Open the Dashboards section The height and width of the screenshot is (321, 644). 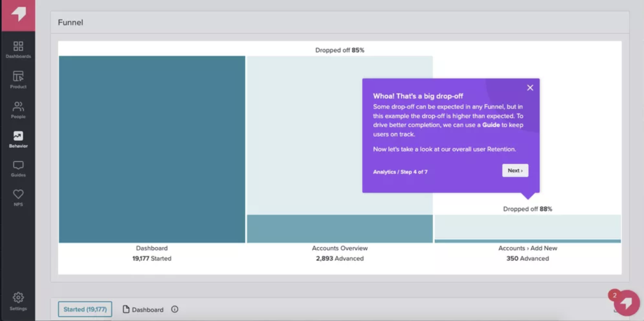click(x=18, y=49)
